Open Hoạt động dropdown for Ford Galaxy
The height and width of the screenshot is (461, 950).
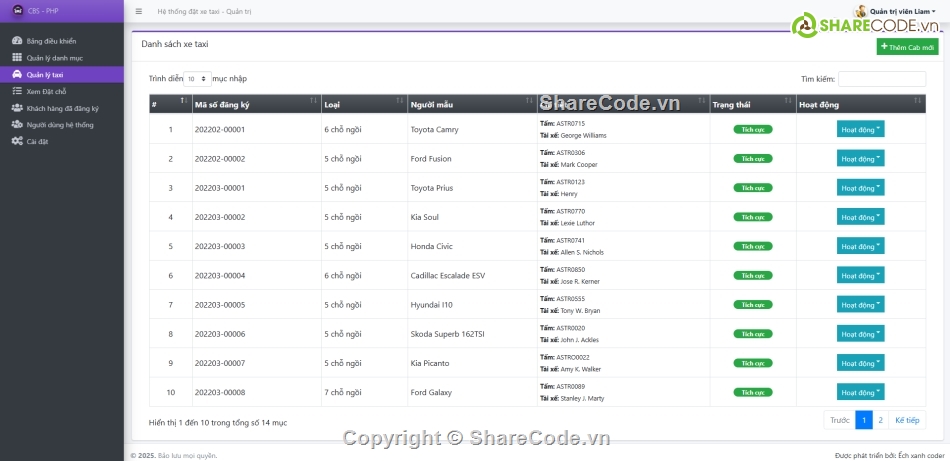click(x=860, y=392)
